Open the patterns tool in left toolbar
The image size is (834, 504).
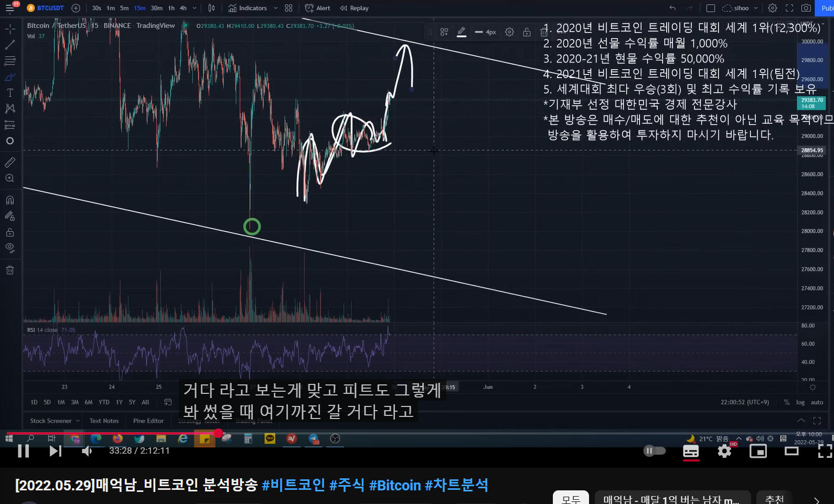tap(10, 109)
